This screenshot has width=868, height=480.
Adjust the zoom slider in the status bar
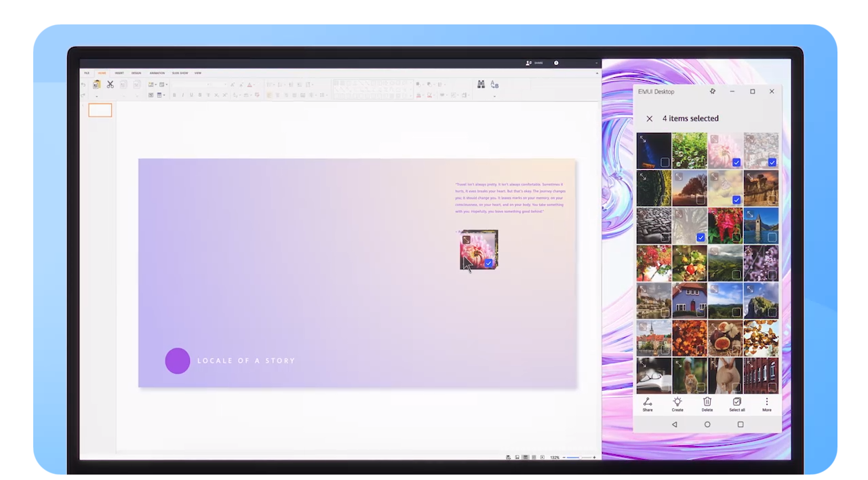pyautogui.click(x=580, y=458)
